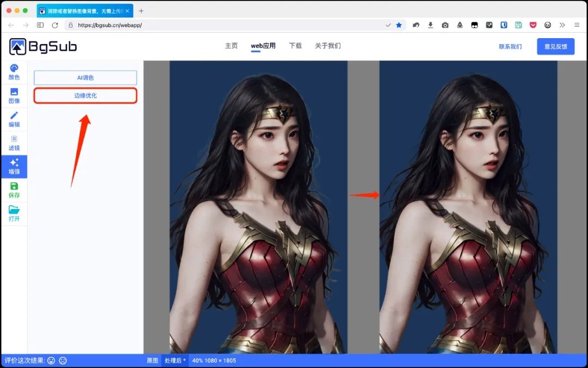Switch to the 主页 (Home) navigation item
The image size is (588, 368).
point(231,46)
